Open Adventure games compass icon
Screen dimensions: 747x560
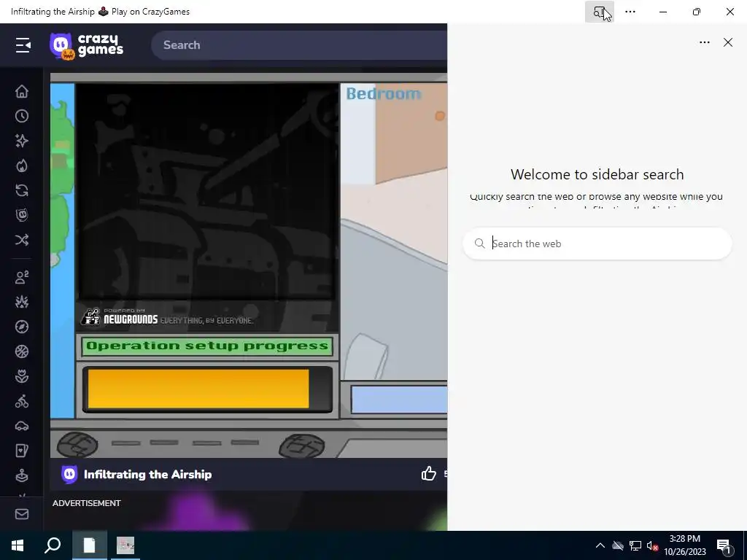[x=21, y=327]
